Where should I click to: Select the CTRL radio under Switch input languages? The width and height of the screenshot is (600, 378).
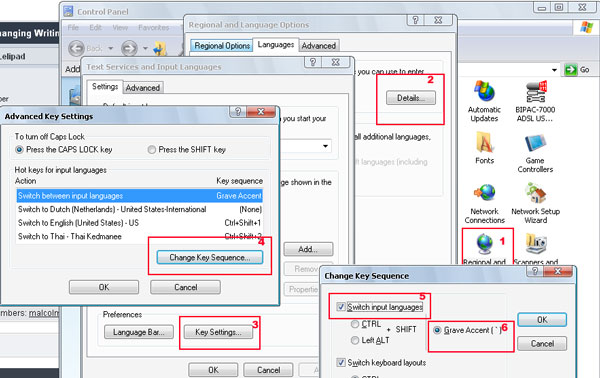point(355,324)
